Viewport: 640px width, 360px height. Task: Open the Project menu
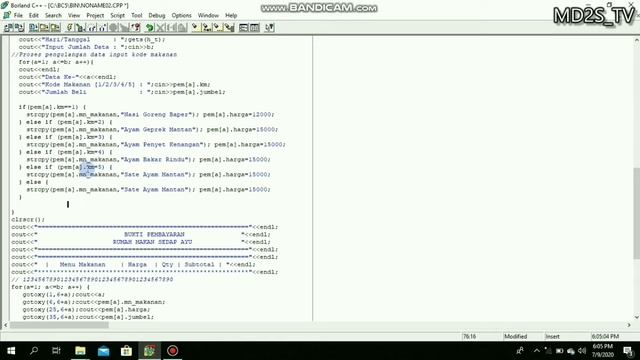pos(95,16)
